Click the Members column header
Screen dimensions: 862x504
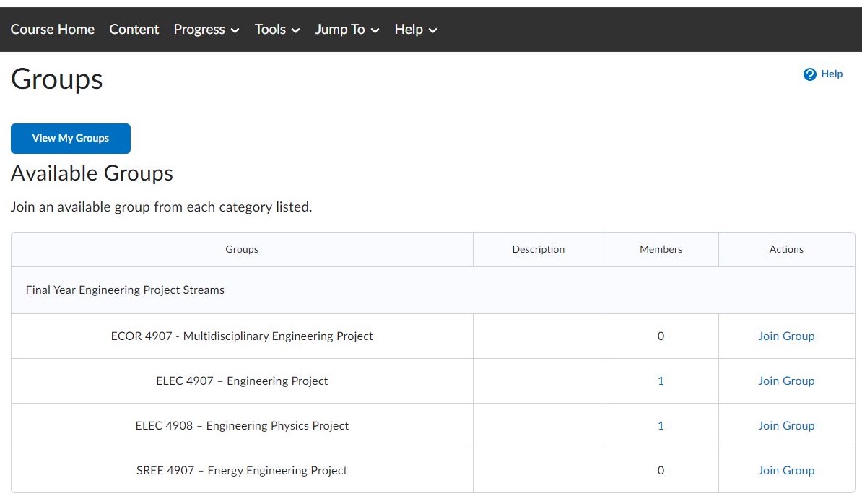(x=661, y=249)
